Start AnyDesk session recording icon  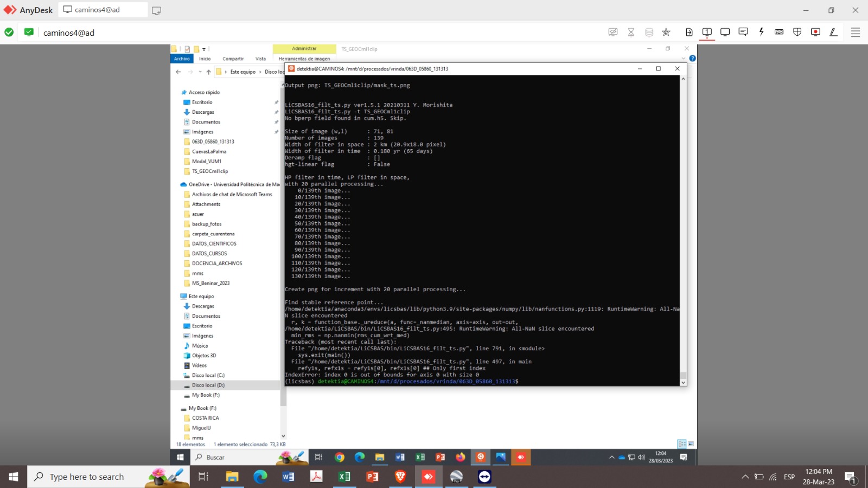(815, 32)
